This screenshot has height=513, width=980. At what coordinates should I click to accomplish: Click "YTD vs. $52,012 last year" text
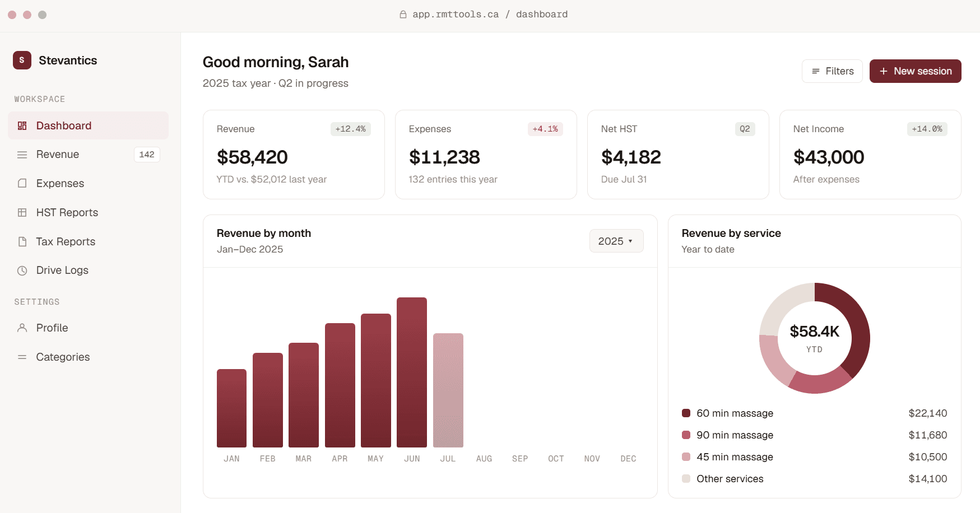272,179
